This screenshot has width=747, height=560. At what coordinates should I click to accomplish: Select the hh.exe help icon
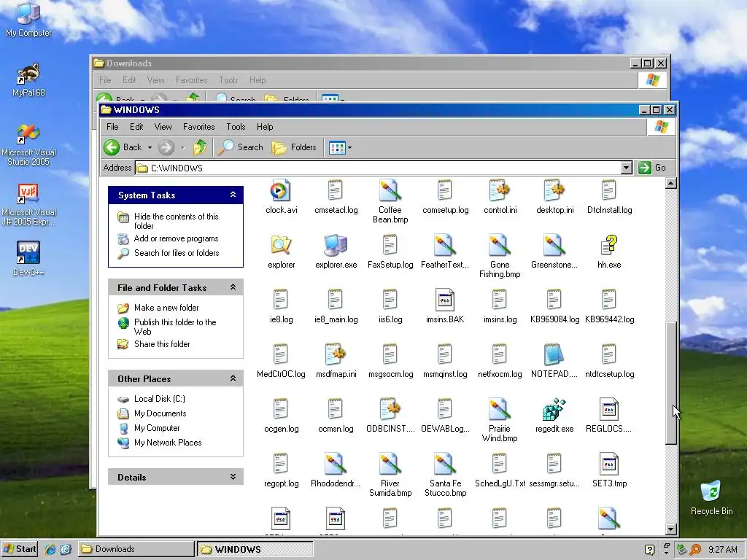(609, 245)
